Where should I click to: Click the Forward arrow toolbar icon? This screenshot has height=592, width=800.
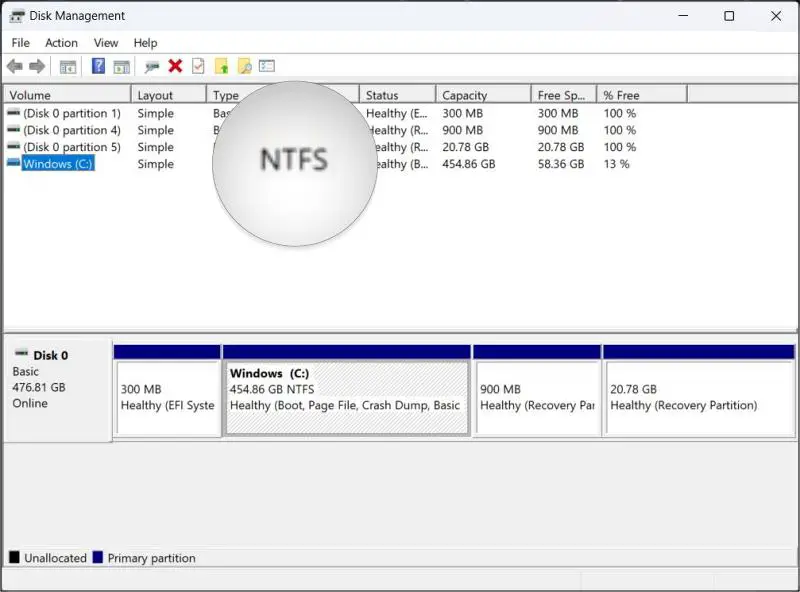37,66
